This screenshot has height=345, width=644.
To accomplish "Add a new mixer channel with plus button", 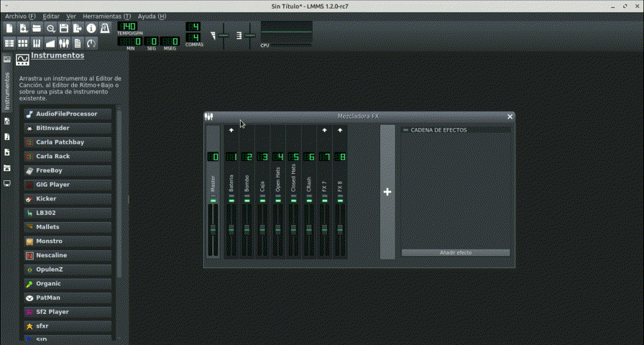I will pyautogui.click(x=387, y=192).
